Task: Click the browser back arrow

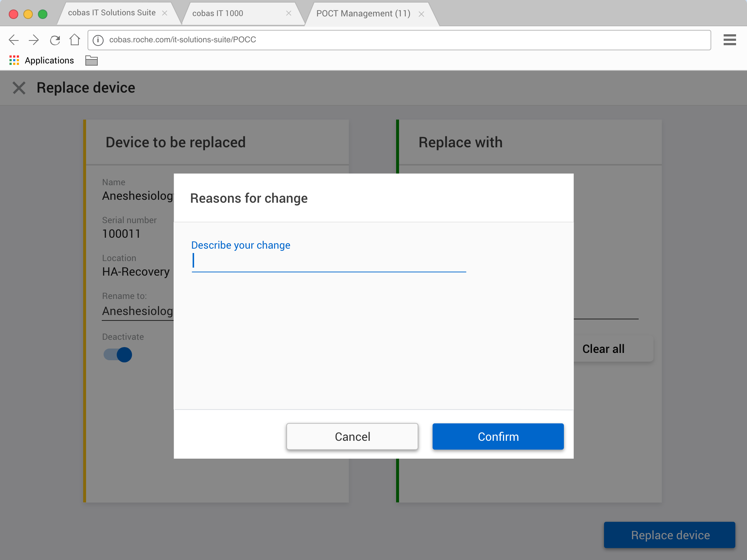Action: point(14,40)
